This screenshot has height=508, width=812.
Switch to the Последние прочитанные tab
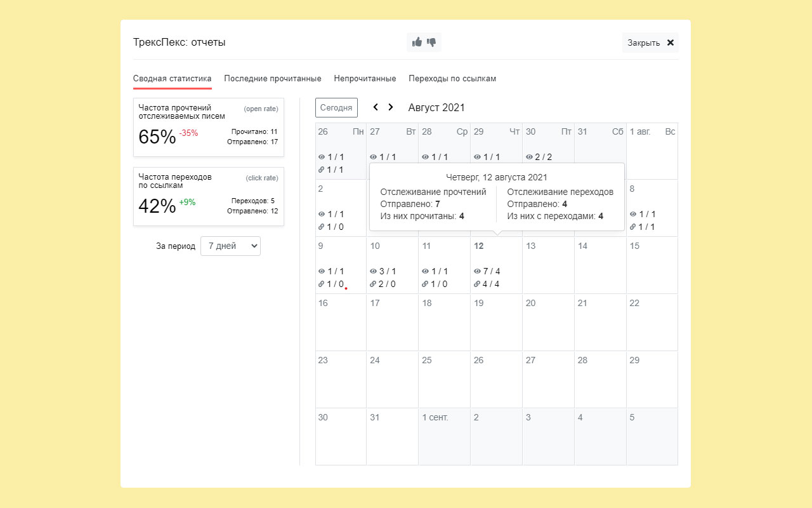(x=273, y=79)
